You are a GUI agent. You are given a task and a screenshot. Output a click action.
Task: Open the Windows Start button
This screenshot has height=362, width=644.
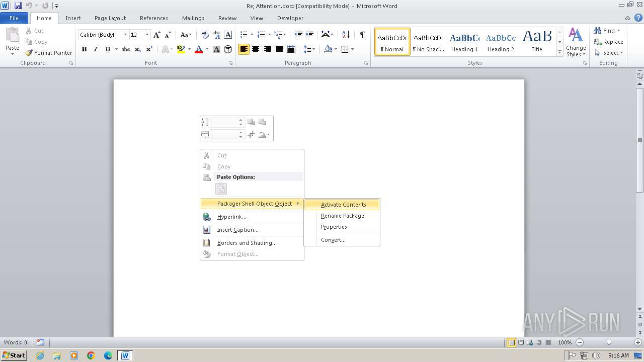coord(14,355)
